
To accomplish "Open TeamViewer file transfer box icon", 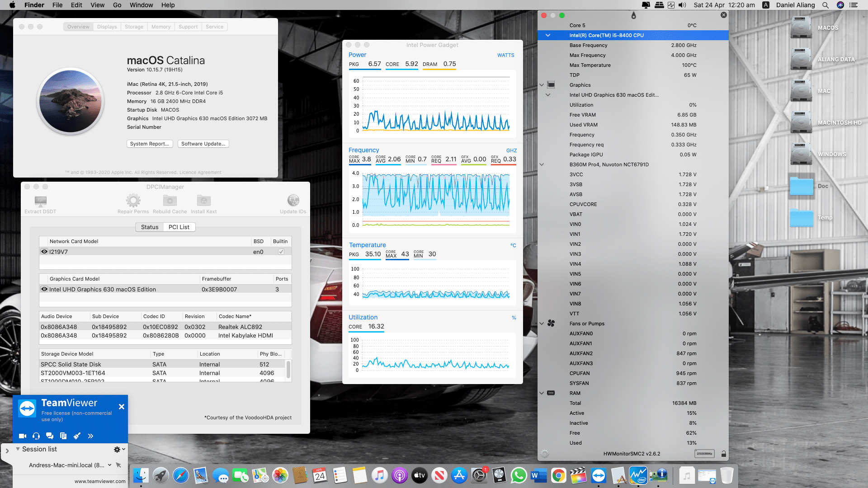I will [63, 436].
